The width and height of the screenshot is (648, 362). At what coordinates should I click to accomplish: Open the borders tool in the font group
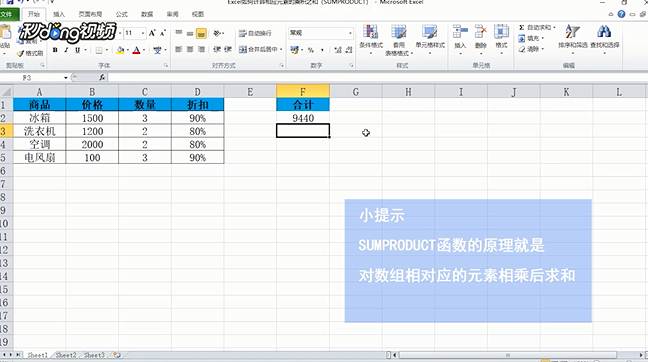tap(99, 50)
